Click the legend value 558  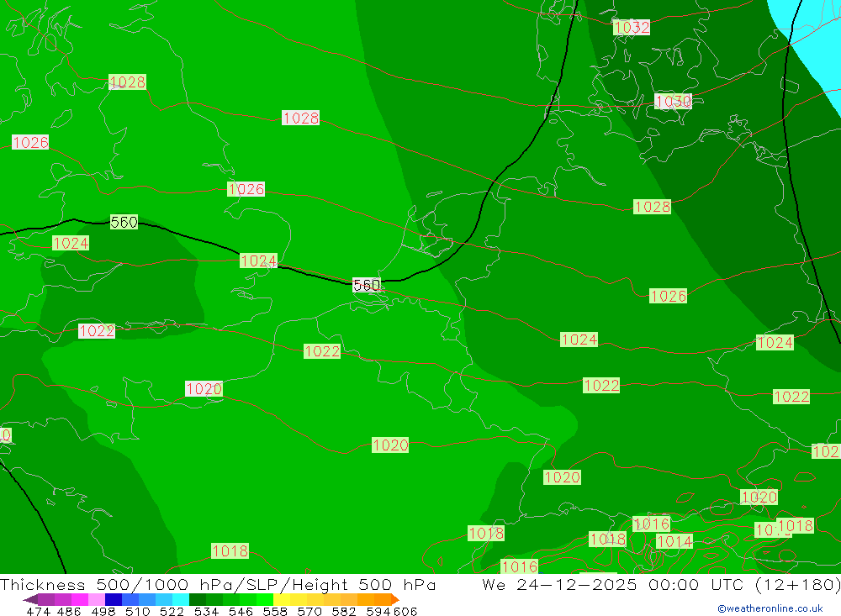click(x=275, y=611)
